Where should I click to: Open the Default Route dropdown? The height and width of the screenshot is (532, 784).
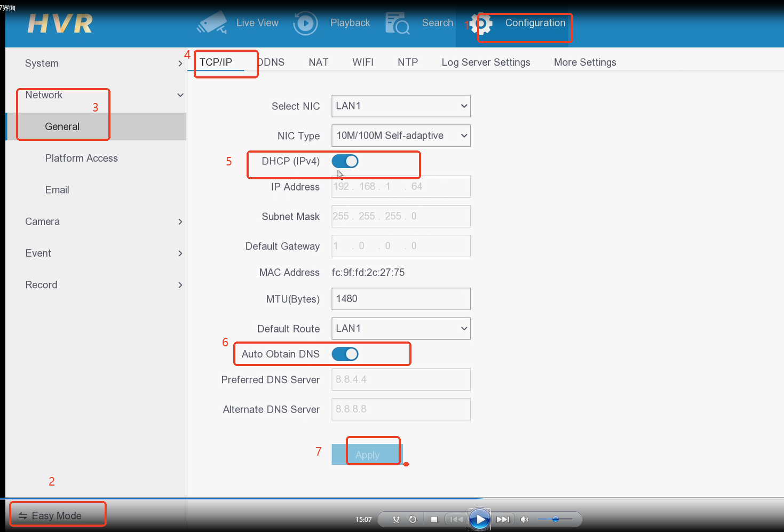pyautogui.click(x=401, y=329)
